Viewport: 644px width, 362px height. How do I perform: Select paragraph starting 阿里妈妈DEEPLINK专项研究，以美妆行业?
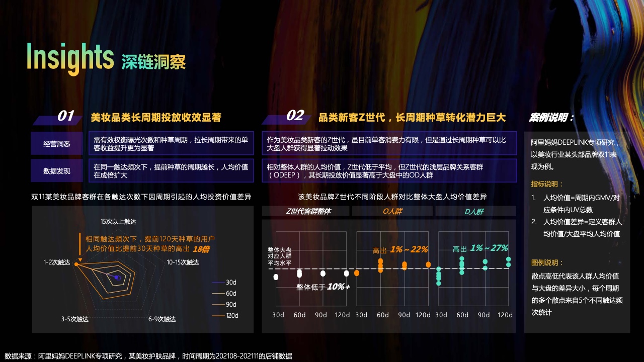pos(575,154)
